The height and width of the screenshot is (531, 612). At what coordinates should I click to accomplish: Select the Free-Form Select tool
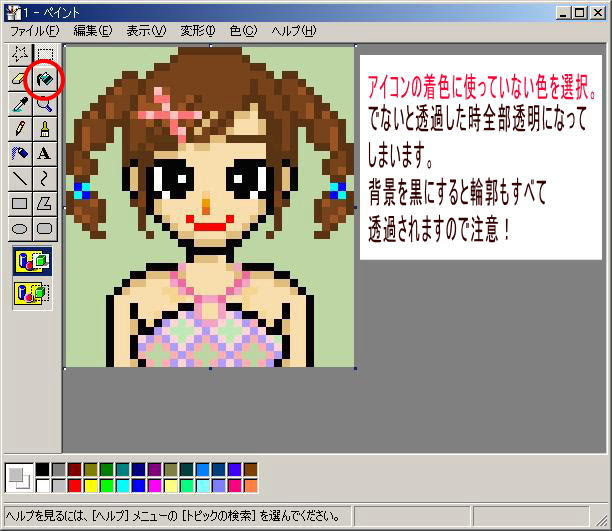(x=20, y=54)
